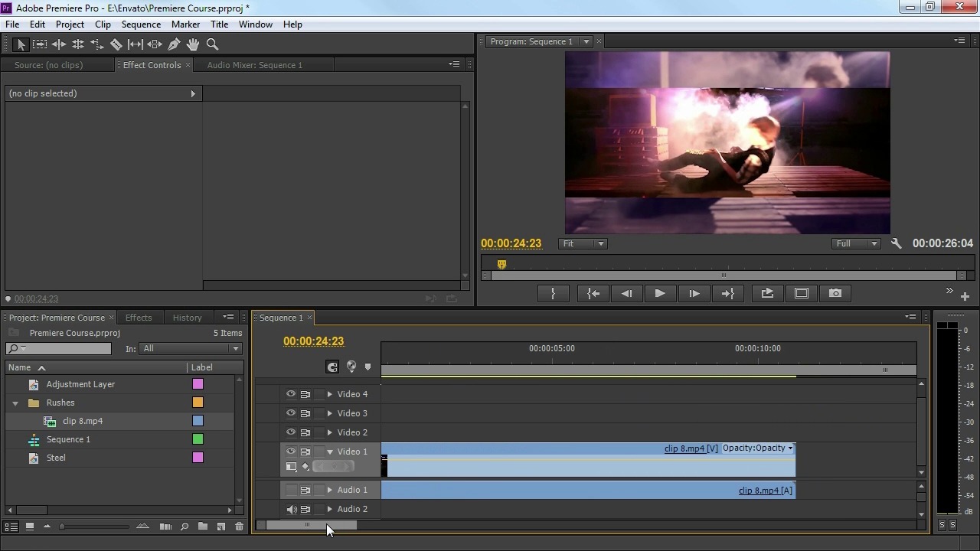Choose the Track Select tool
Viewport: 980px width, 551px height.
click(x=40, y=44)
